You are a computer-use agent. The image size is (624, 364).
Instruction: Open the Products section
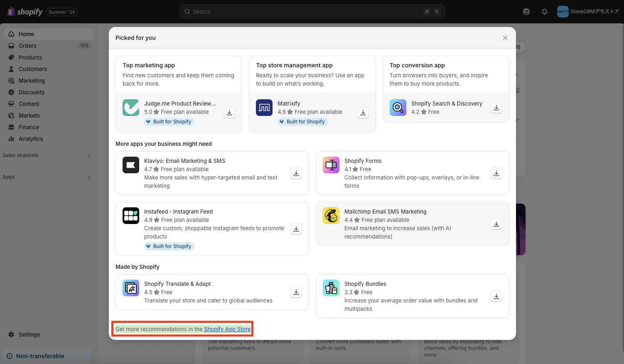tap(49, 57)
